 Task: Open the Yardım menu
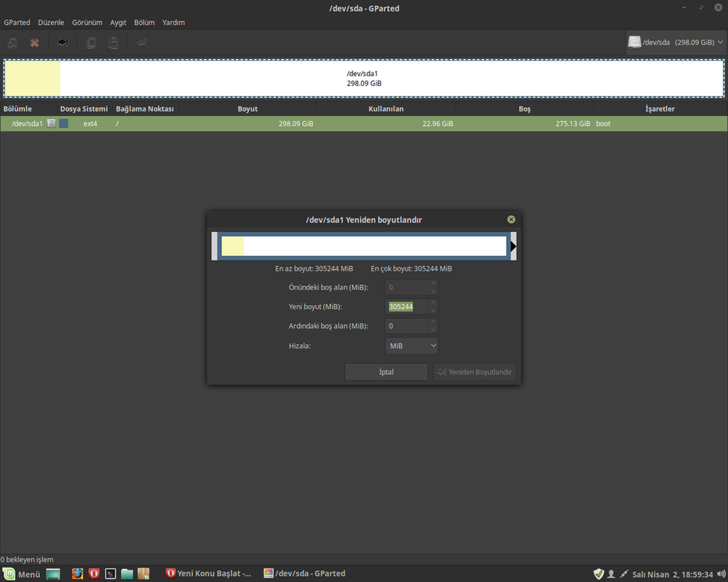coord(174,23)
